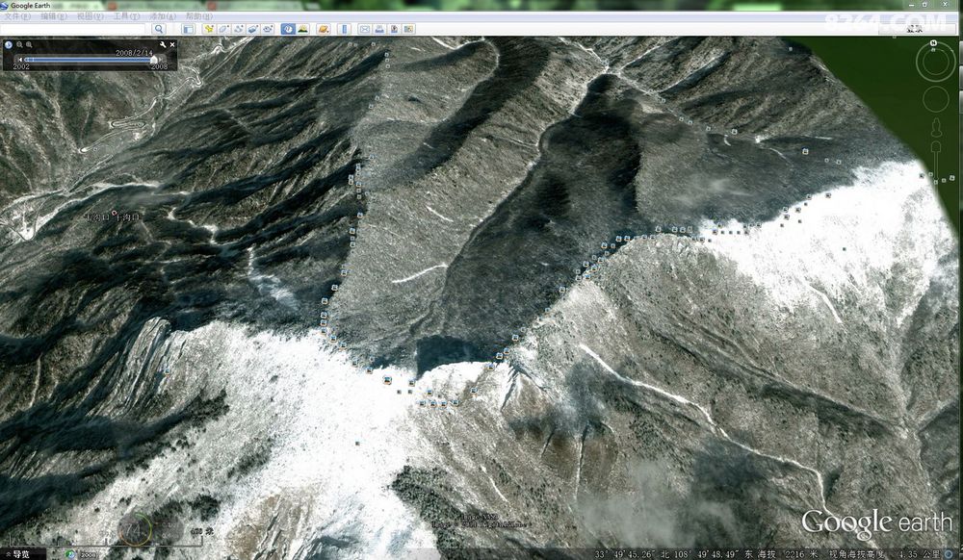Open time slider settings via wrench icon

pyautogui.click(x=162, y=44)
